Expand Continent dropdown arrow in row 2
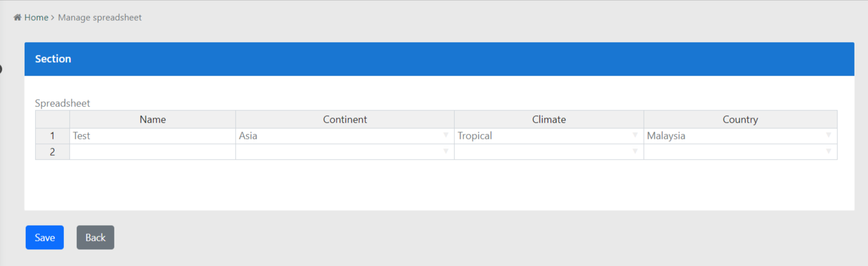This screenshot has width=868, height=266. click(446, 151)
